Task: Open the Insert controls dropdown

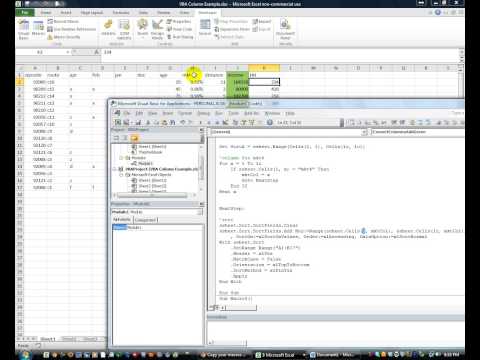Action: click(x=143, y=29)
